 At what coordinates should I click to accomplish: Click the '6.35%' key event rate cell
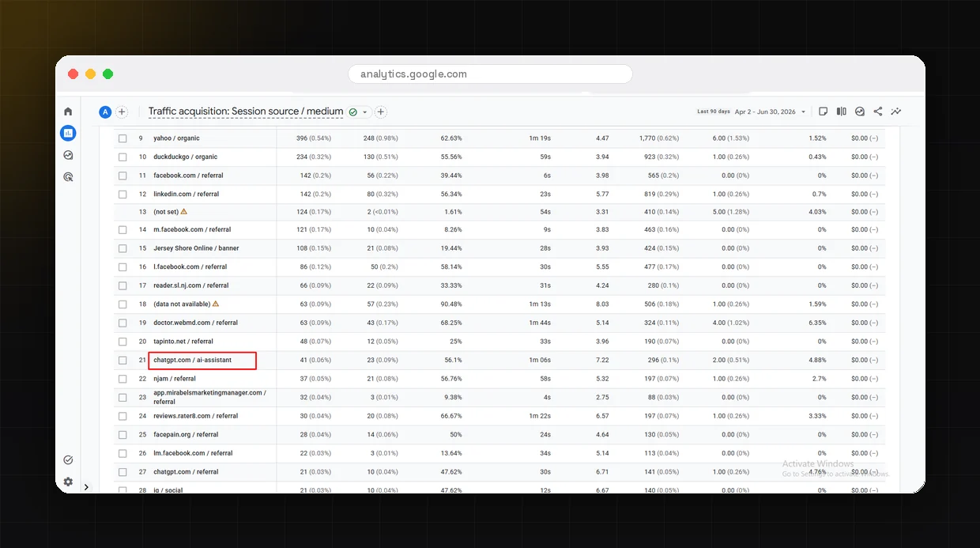tap(817, 323)
